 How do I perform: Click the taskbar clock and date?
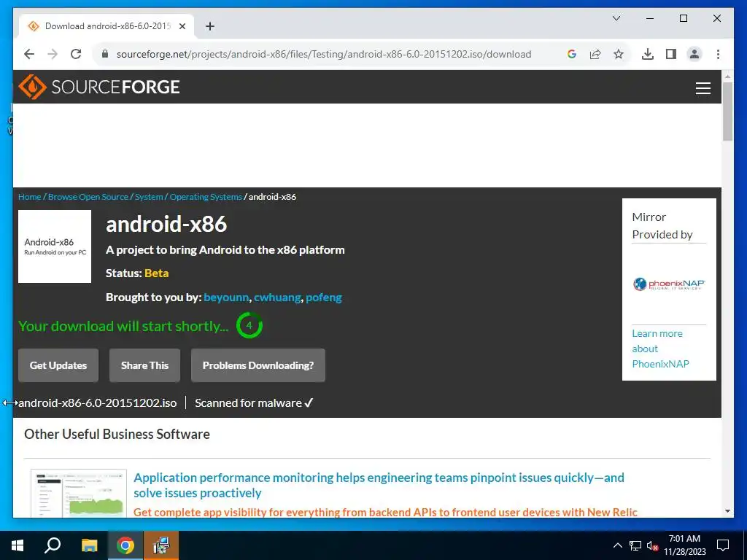(684, 545)
